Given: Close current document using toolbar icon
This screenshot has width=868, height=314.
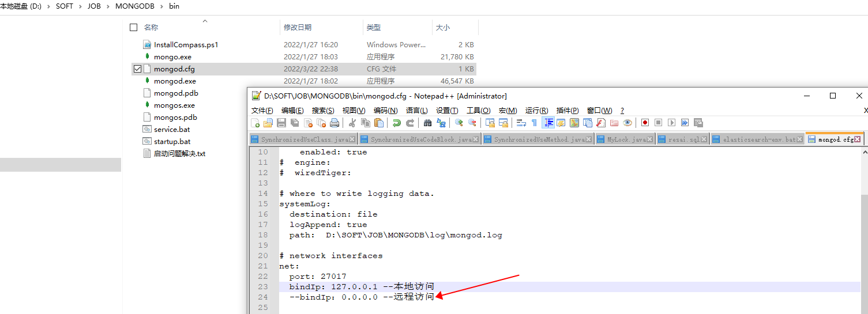Looking at the screenshot, I should 309,123.
